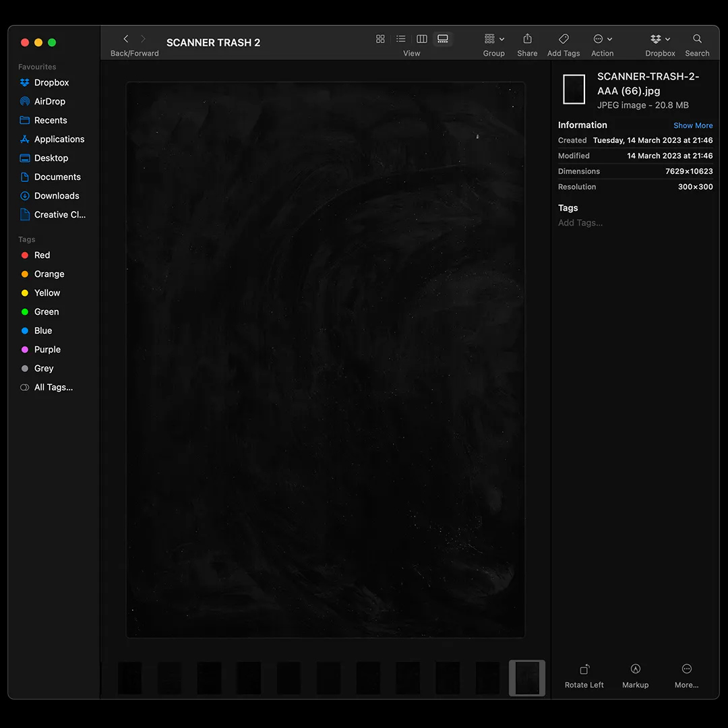The image size is (728, 728).
Task: Switch to column view
Action: pyautogui.click(x=422, y=39)
